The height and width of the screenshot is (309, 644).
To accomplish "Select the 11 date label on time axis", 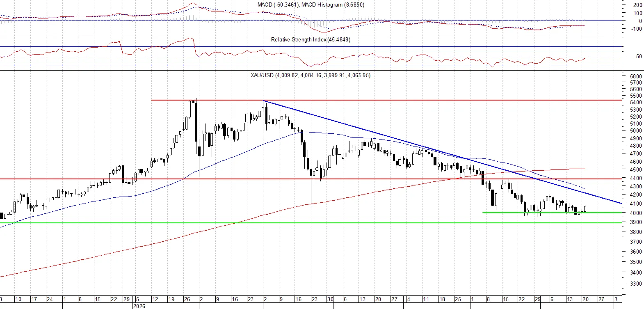I will pyautogui.click(x=426, y=300).
